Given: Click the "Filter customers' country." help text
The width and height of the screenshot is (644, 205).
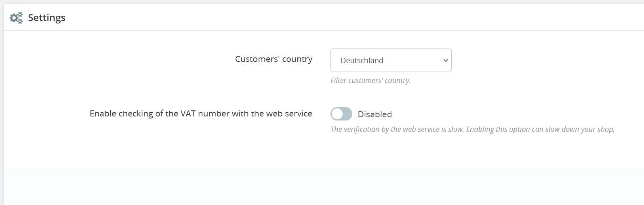Looking at the screenshot, I should 370,80.
